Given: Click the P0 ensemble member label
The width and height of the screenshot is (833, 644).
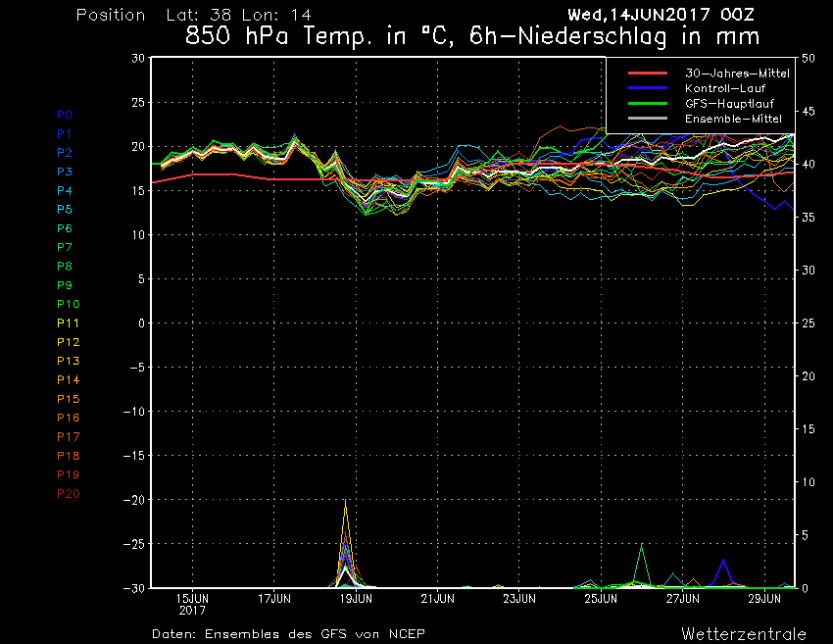Looking at the screenshot, I should click(65, 115).
